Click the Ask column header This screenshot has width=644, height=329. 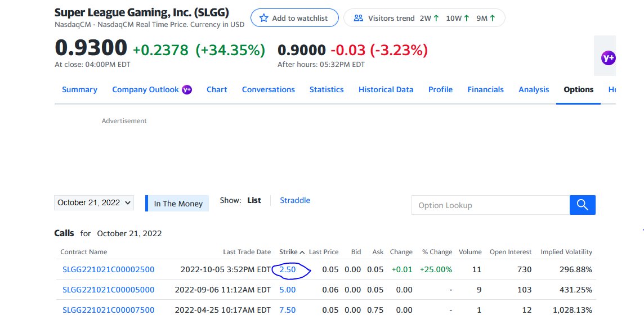coord(378,252)
